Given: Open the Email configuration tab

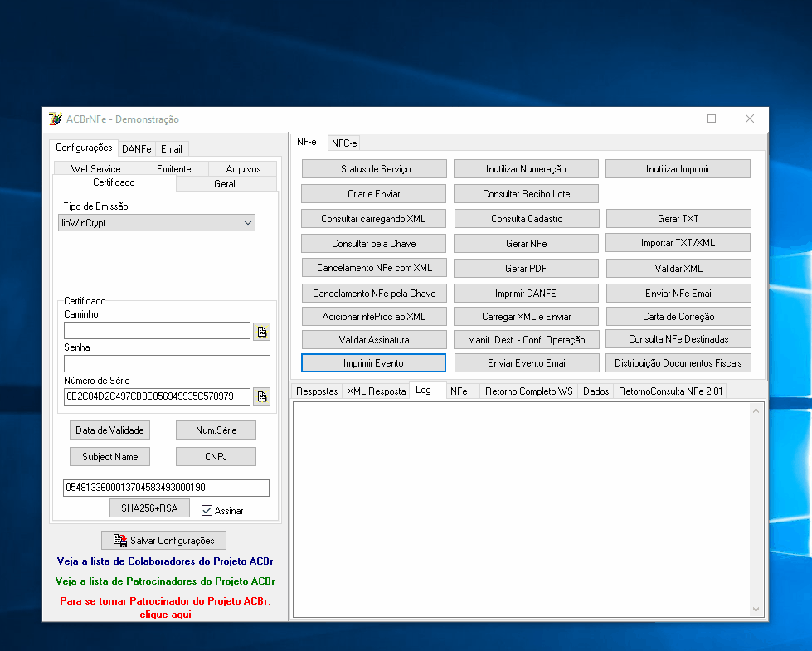Looking at the screenshot, I should click(x=172, y=149).
